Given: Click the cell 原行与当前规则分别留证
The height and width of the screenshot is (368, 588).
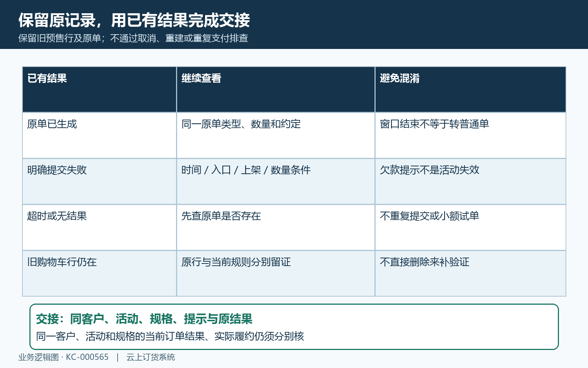Looking at the screenshot, I should pyautogui.click(x=276, y=273).
